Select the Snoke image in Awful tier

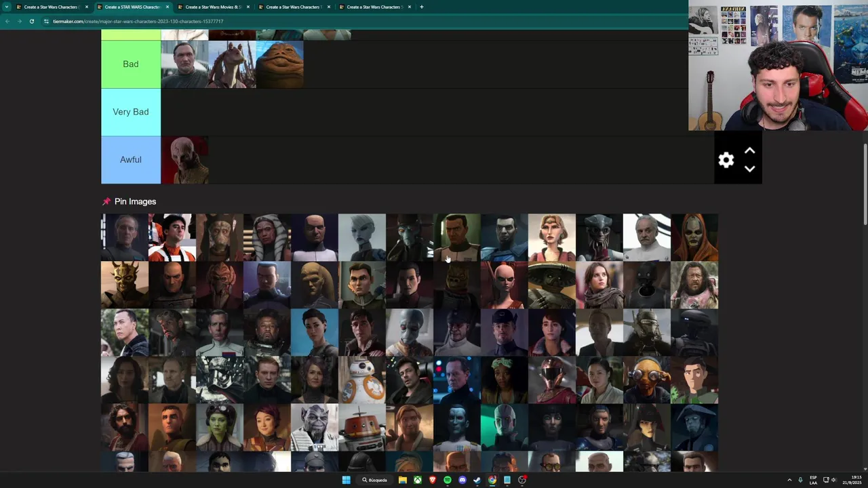pyautogui.click(x=184, y=160)
